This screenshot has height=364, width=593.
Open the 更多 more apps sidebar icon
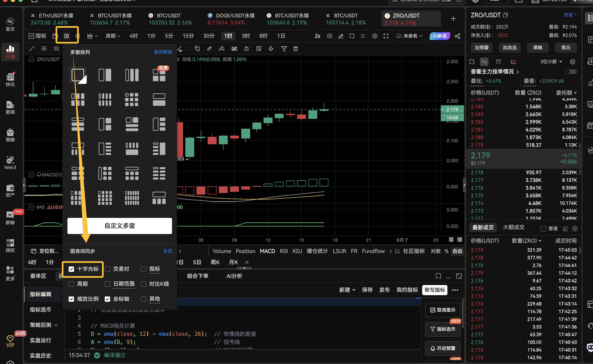[x=10, y=273]
